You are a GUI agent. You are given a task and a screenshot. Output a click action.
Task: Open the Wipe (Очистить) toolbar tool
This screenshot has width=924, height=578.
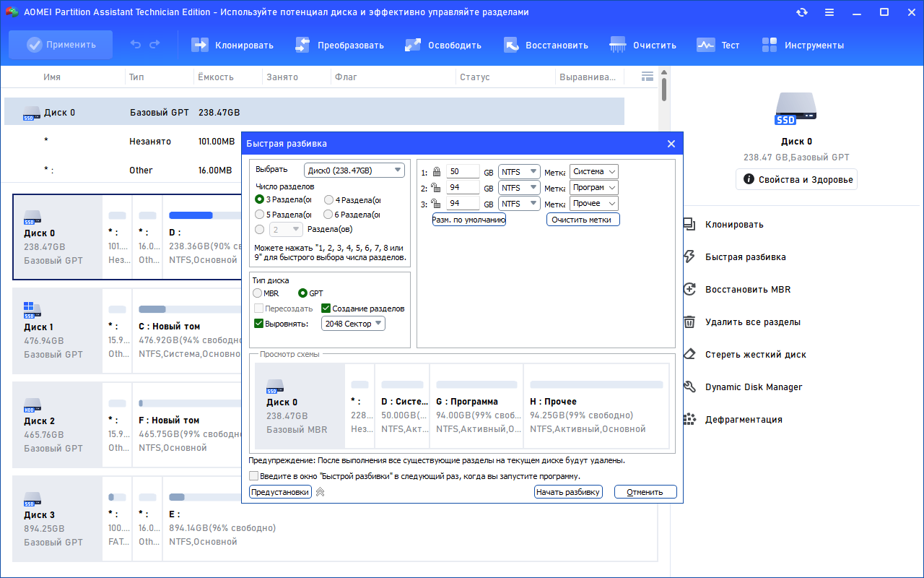[x=643, y=45]
